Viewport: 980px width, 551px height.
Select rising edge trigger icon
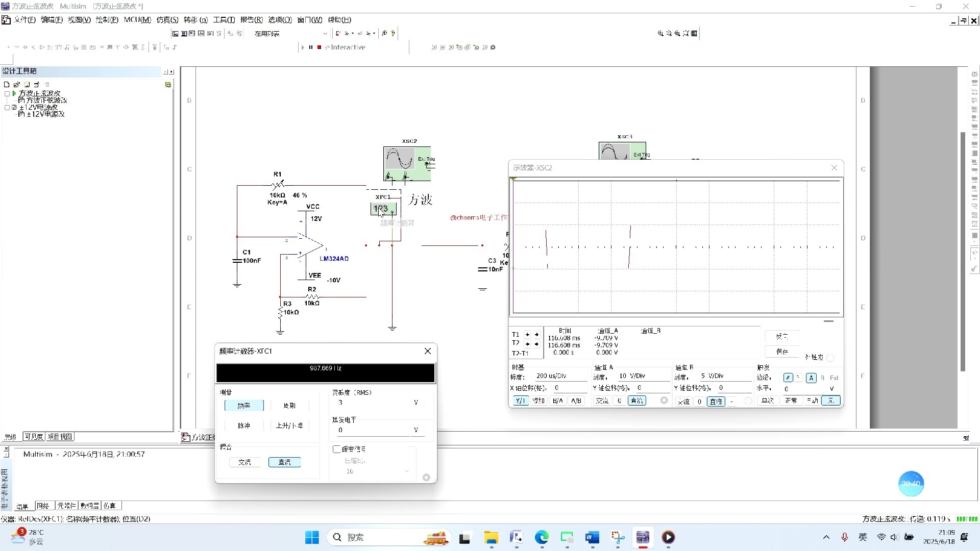tap(788, 378)
